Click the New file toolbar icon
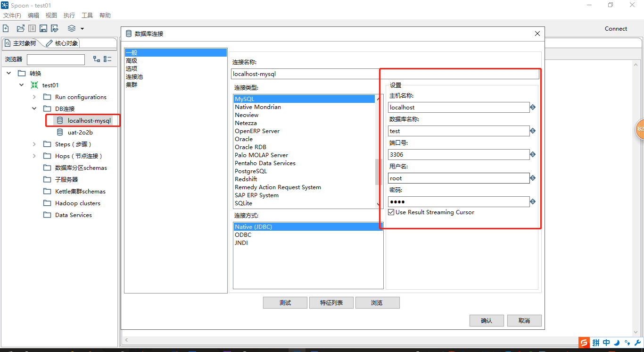644x352 pixels. 6,28
